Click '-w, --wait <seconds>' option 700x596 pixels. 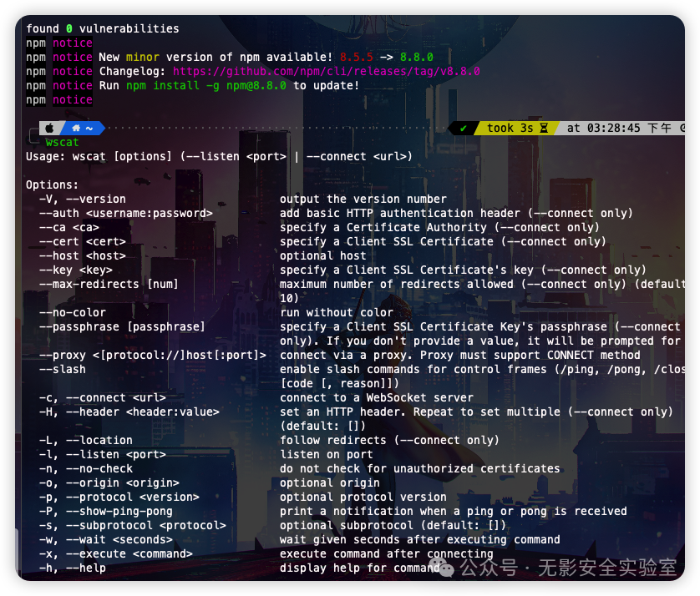(106, 540)
